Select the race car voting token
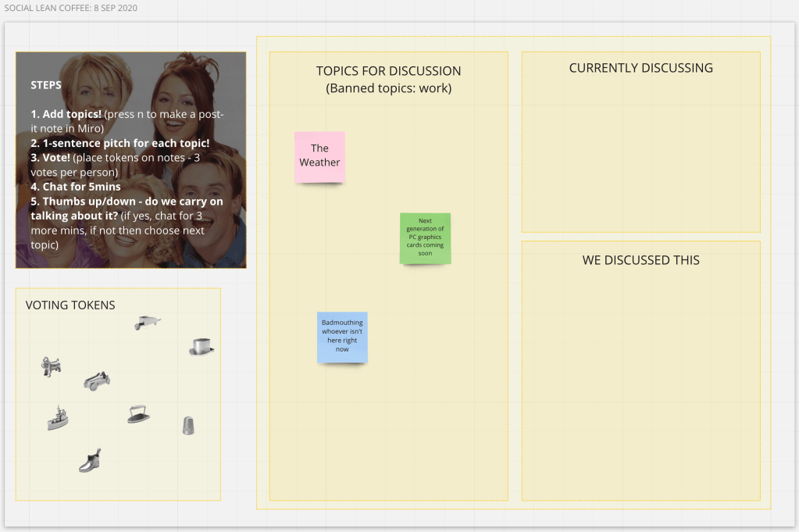The width and height of the screenshot is (799, 532). (97, 381)
